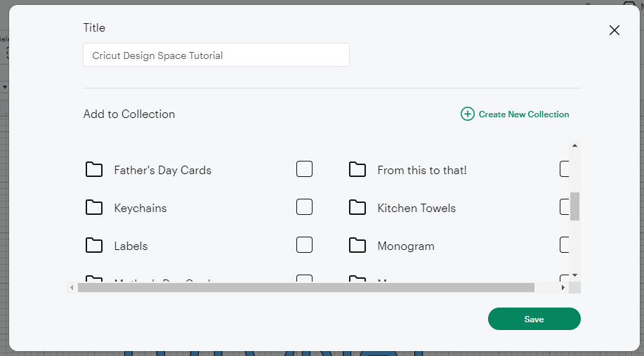Click the horizontal scrollbar right arrow

tap(563, 287)
